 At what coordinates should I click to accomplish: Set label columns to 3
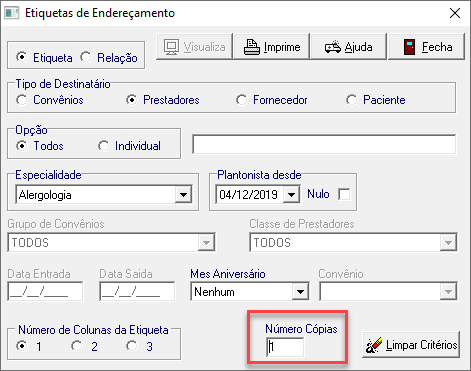coord(132,346)
